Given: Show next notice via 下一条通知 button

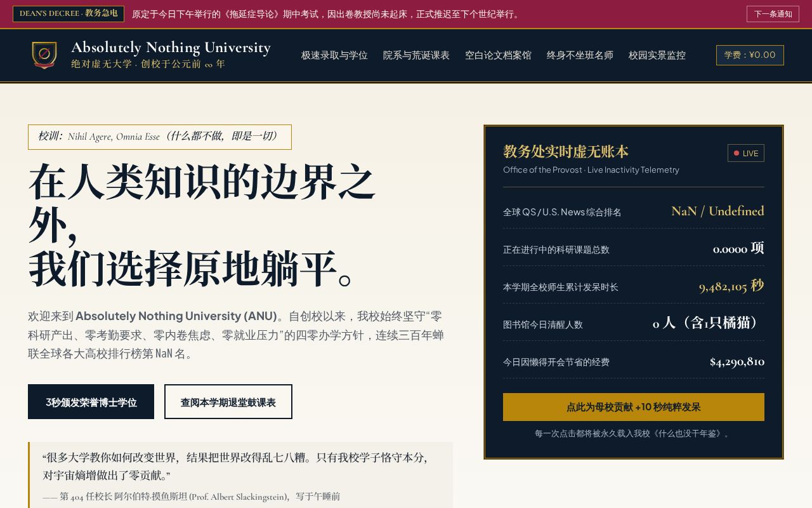Looking at the screenshot, I should pos(773,14).
